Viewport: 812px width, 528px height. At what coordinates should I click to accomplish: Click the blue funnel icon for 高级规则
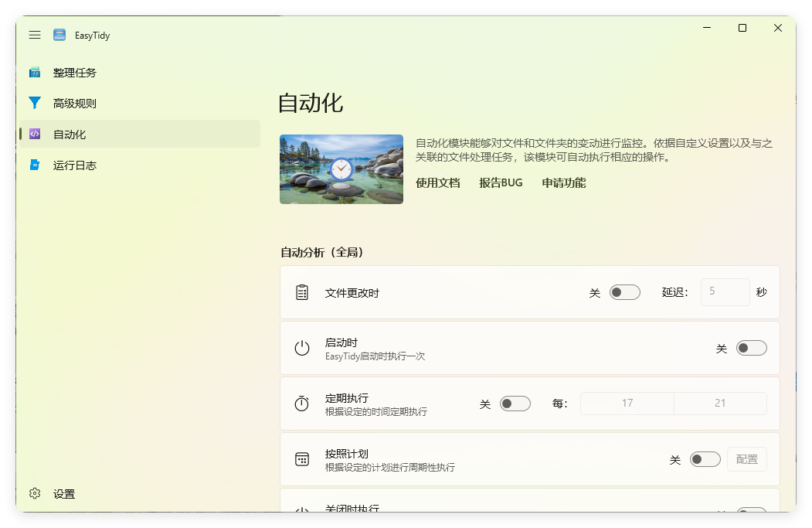pos(34,103)
